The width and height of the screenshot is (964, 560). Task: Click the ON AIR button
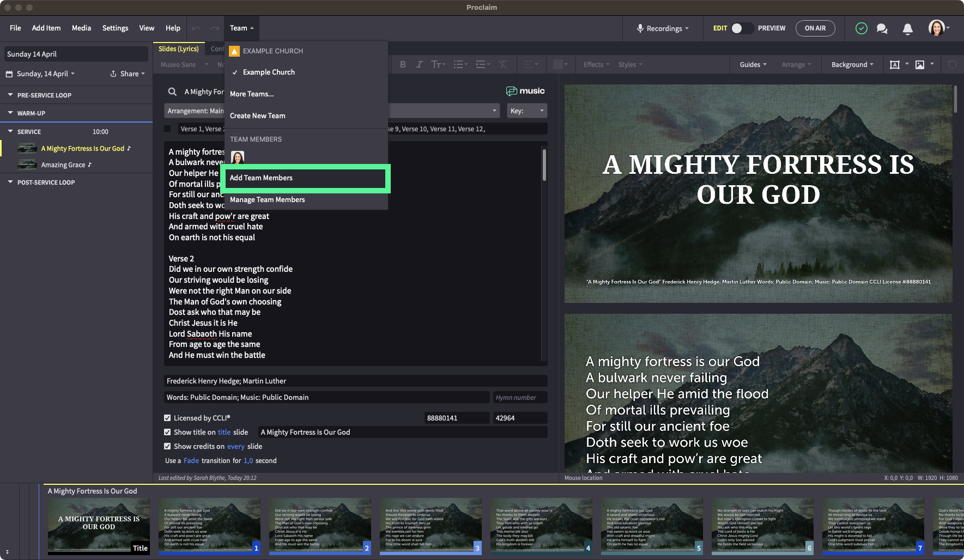815,28
